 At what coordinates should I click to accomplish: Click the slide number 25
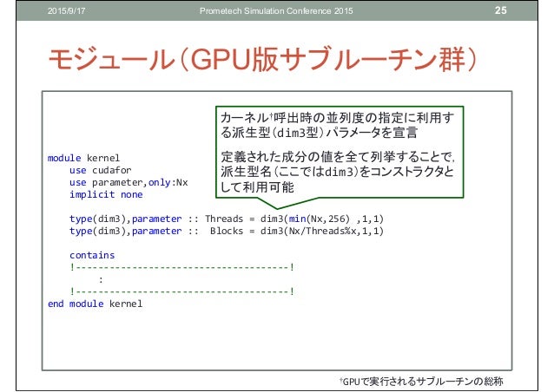(501, 10)
